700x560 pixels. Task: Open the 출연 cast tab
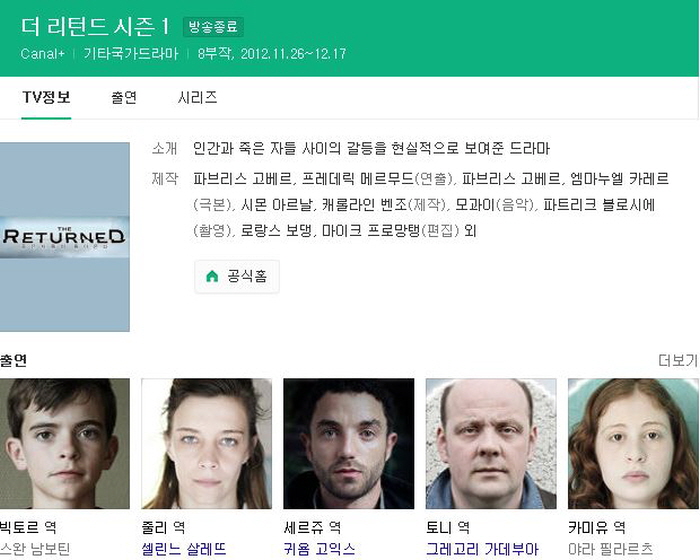click(x=124, y=97)
